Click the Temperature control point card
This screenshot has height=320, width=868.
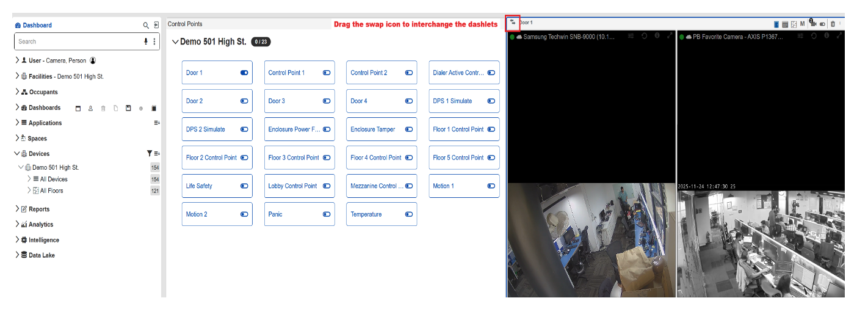[x=382, y=214]
